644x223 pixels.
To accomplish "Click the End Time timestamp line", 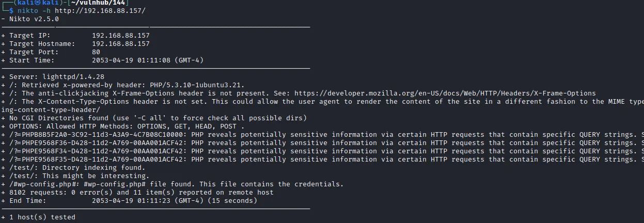I will pos(129,201).
